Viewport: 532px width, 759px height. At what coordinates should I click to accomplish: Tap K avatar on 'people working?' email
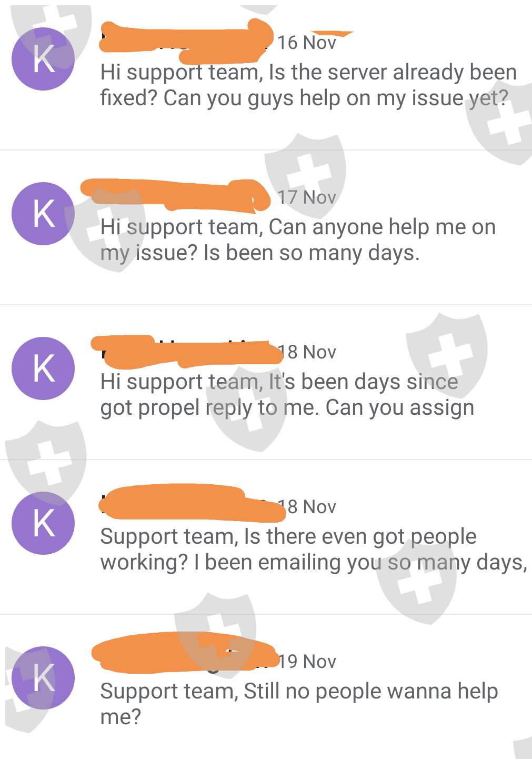[43, 523]
